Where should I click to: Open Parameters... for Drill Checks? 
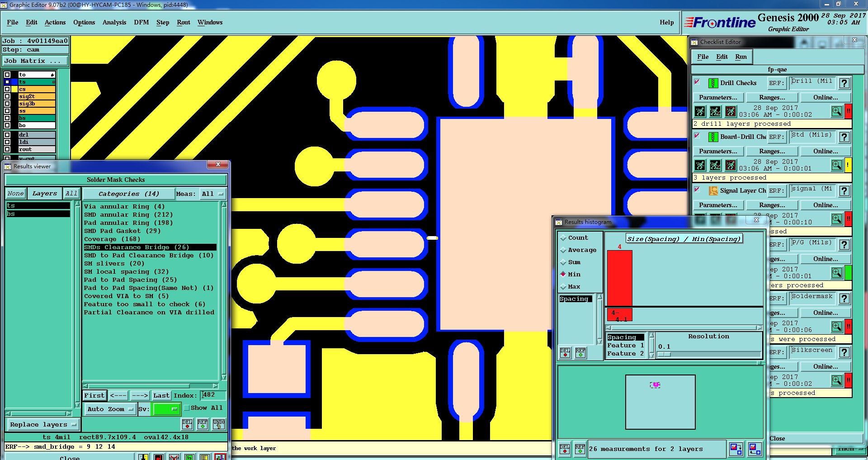coord(718,97)
